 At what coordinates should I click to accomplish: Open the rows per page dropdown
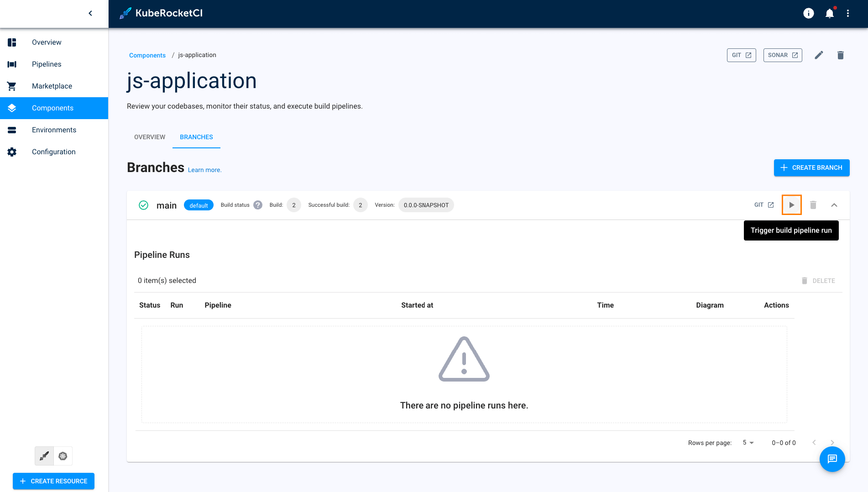click(x=748, y=442)
